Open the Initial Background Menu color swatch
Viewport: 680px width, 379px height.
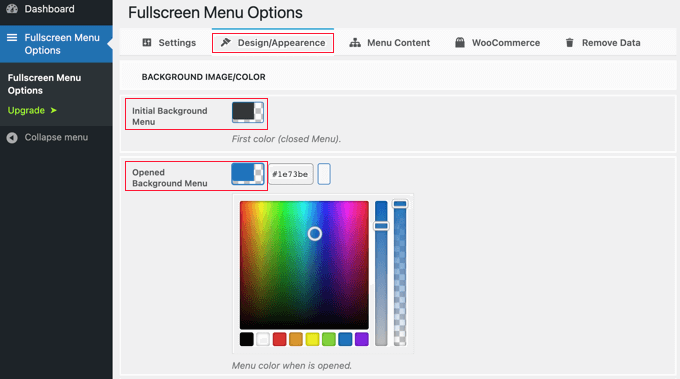coord(248,112)
